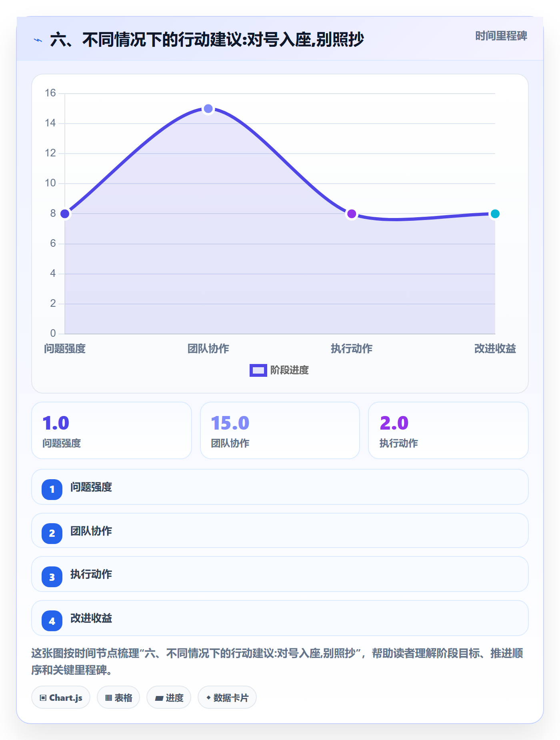Click the cyan data point at 改进收益

(495, 214)
